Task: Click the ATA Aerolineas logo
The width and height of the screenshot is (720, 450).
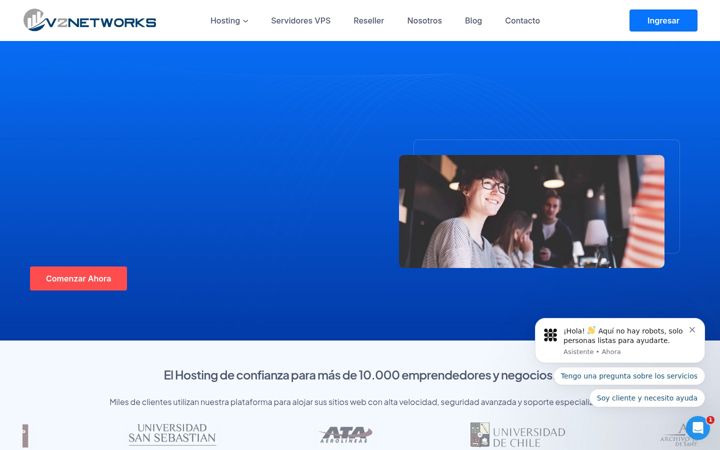Action: (x=346, y=434)
